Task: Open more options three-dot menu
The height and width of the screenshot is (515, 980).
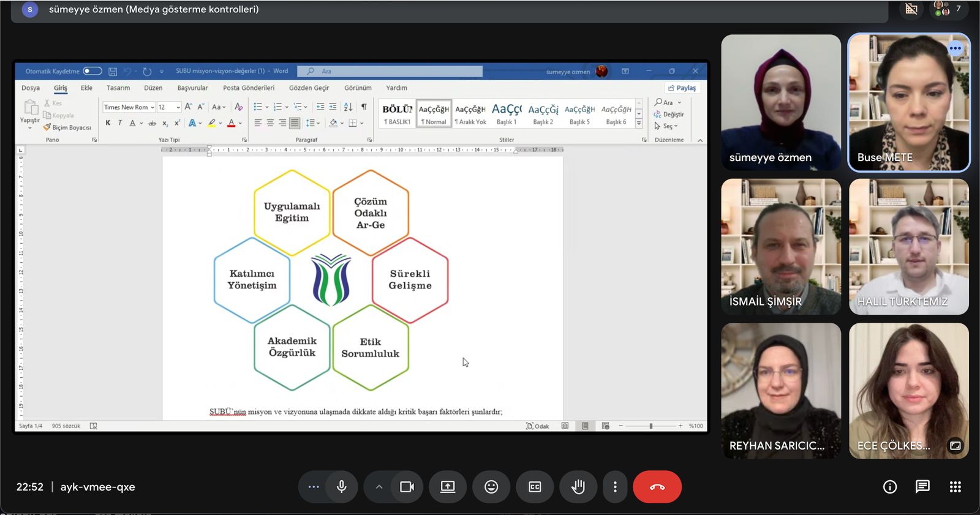Action: pos(615,487)
